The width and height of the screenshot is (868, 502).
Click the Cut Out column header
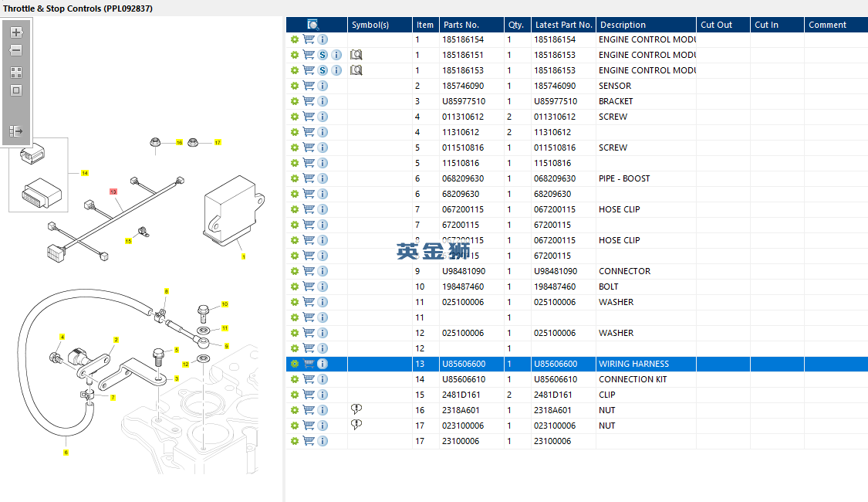pos(723,25)
